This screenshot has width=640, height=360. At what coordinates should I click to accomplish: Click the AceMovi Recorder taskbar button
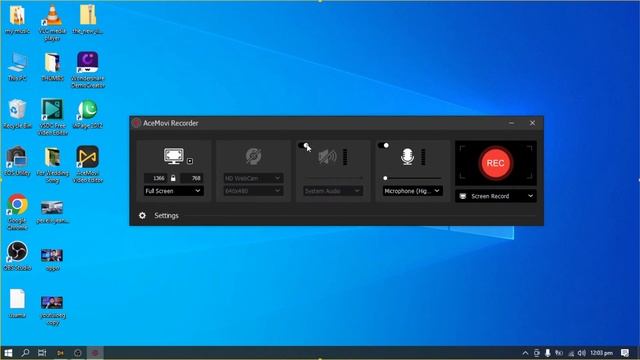pyautogui.click(x=95, y=353)
